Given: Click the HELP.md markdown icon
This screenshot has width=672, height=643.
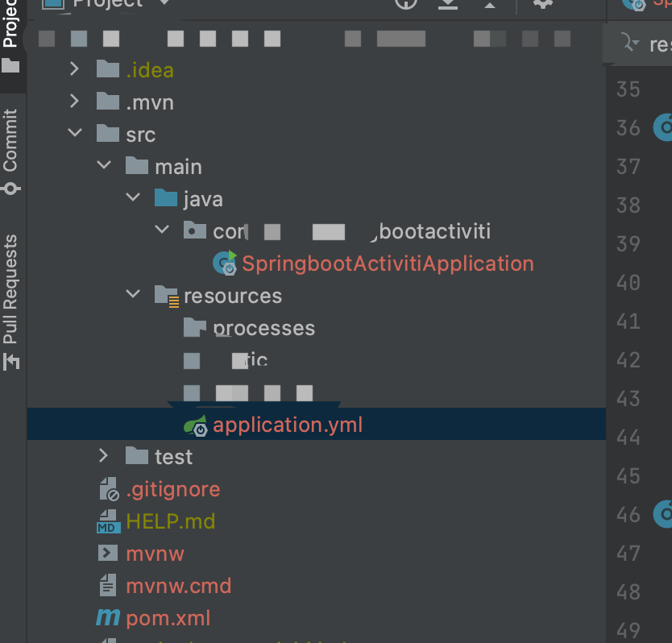Looking at the screenshot, I should (x=109, y=521).
